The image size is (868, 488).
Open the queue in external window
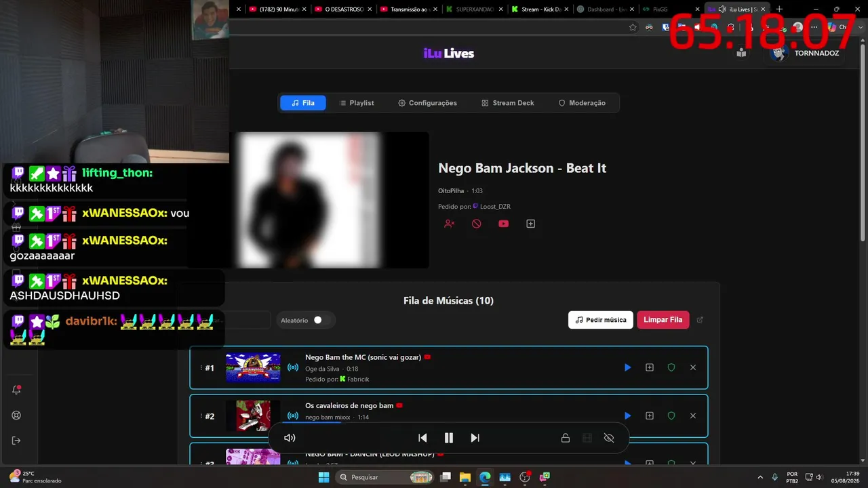(701, 320)
